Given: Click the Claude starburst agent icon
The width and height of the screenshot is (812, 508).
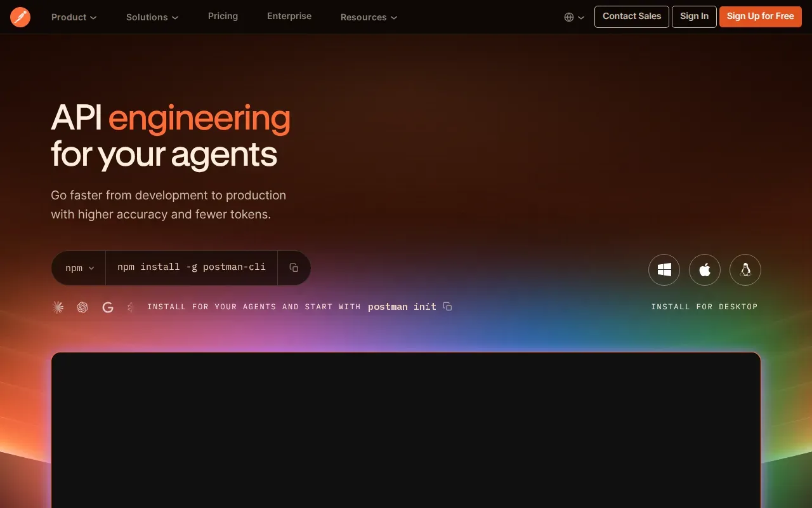Looking at the screenshot, I should point(58,307).
